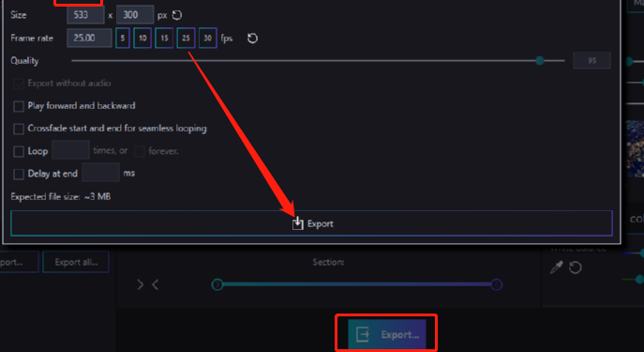Click the section trim-in arrow icon
The image size is (644, 352).
(141, 284)
